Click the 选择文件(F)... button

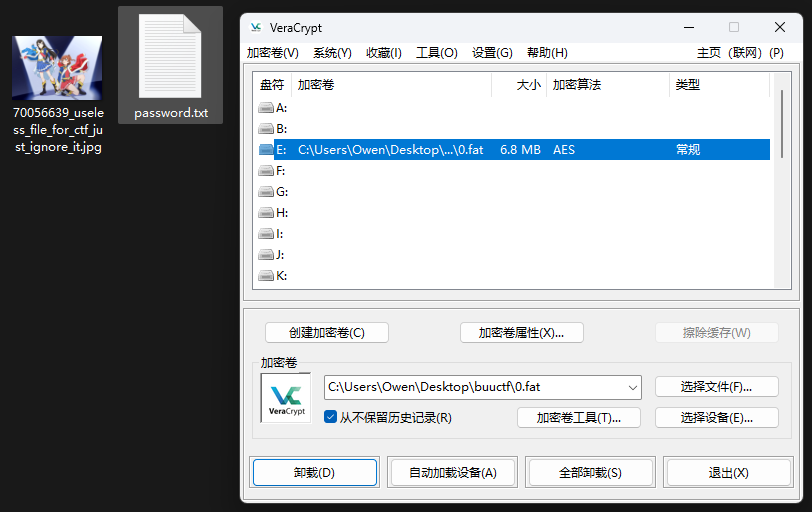point(717,387)
